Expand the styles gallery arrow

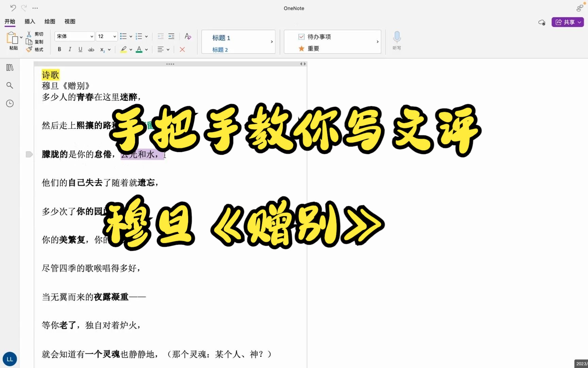272,42
